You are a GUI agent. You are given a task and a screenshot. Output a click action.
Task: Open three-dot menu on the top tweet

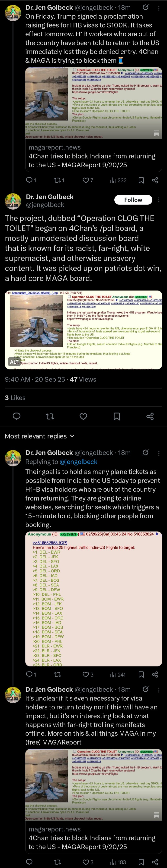point(159,7)
